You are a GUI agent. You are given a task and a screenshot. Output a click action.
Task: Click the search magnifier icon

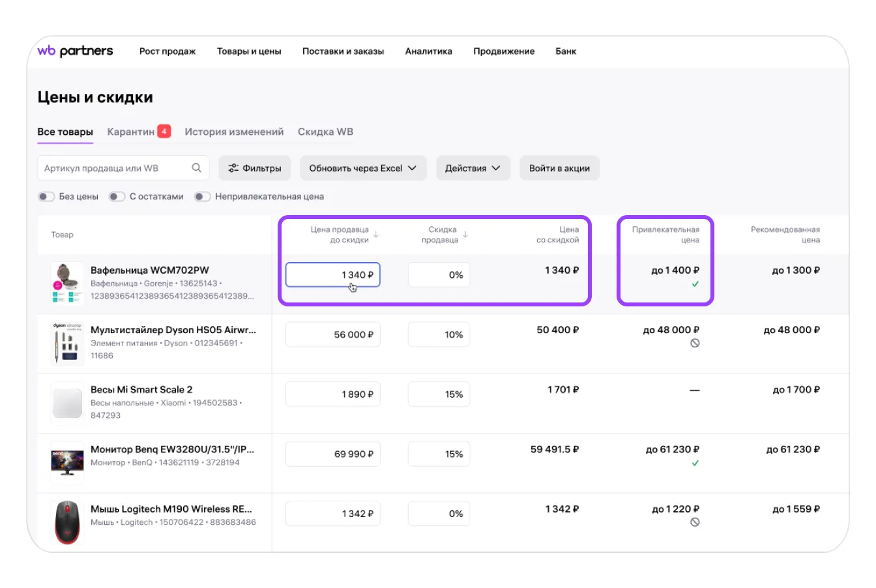196,168
